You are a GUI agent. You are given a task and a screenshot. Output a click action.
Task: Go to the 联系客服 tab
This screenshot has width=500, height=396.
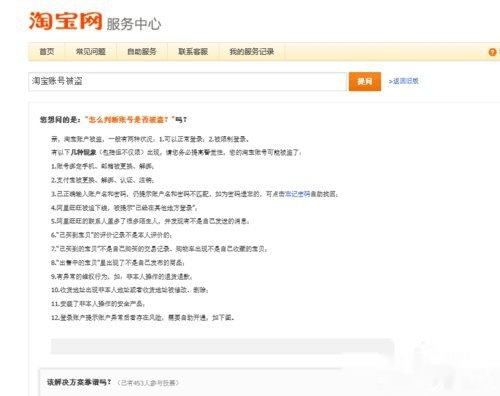[x=193, y=52]
